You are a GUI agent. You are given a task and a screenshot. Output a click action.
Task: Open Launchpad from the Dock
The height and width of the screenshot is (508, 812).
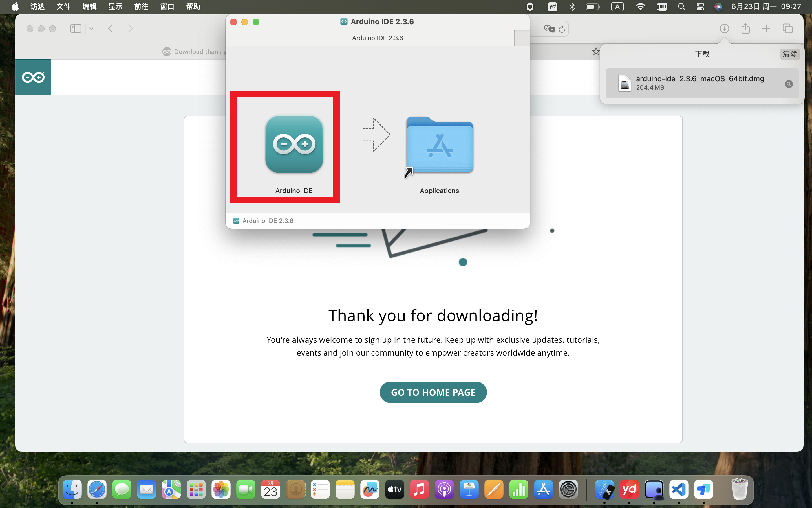point(196,490)
